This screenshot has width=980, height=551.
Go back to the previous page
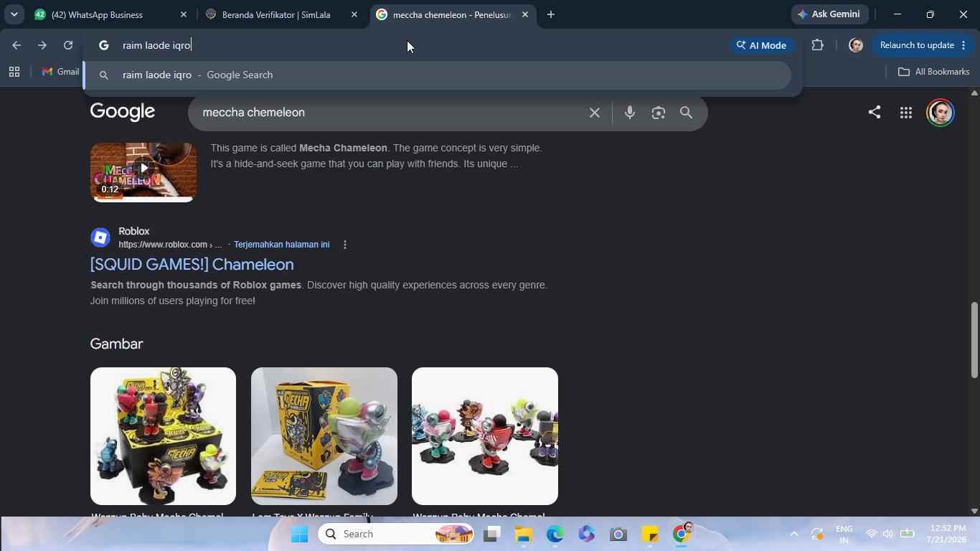coord(17,45)
